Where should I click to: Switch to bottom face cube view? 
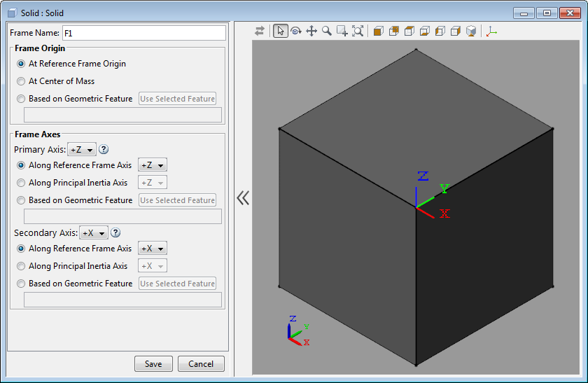click(425, 31)
